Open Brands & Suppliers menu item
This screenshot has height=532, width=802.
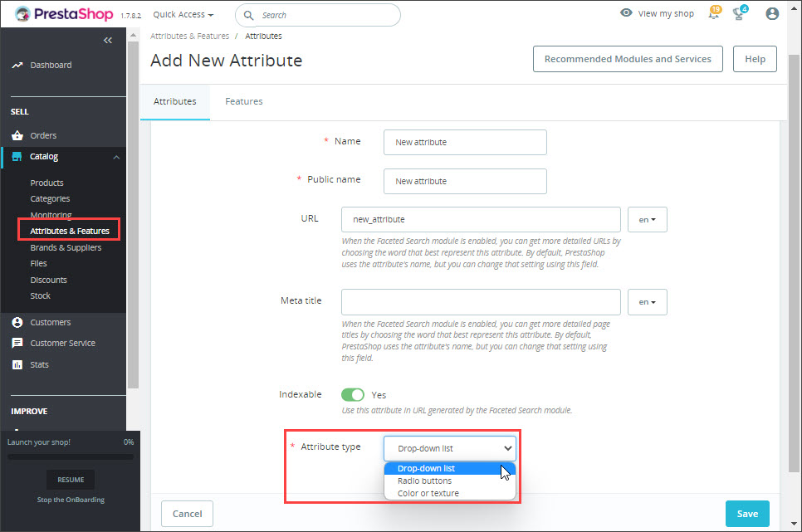pyautogui.click(x=66, y=247)
